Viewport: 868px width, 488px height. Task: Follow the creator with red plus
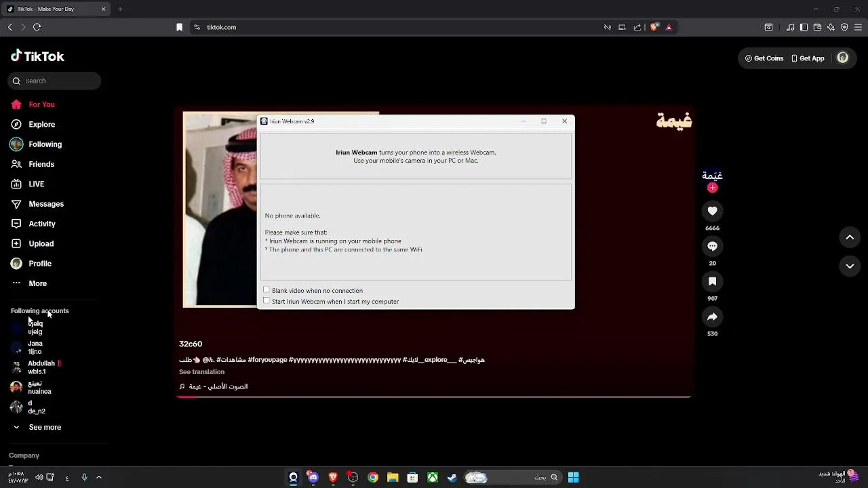[712, 188]
